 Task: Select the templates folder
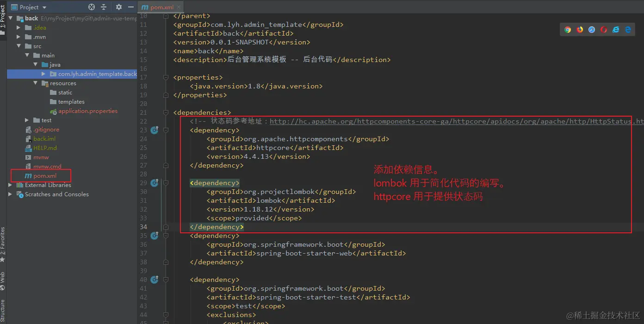coord(71,102)
